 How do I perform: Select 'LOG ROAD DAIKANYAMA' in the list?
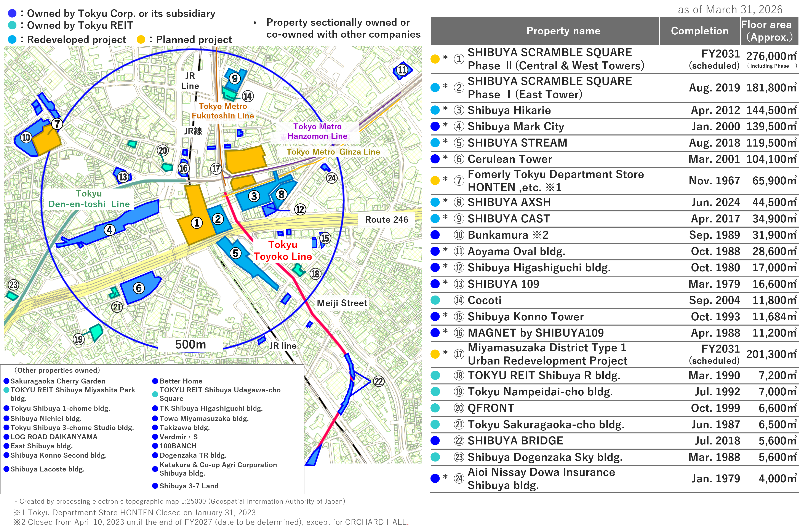[54, 437]
